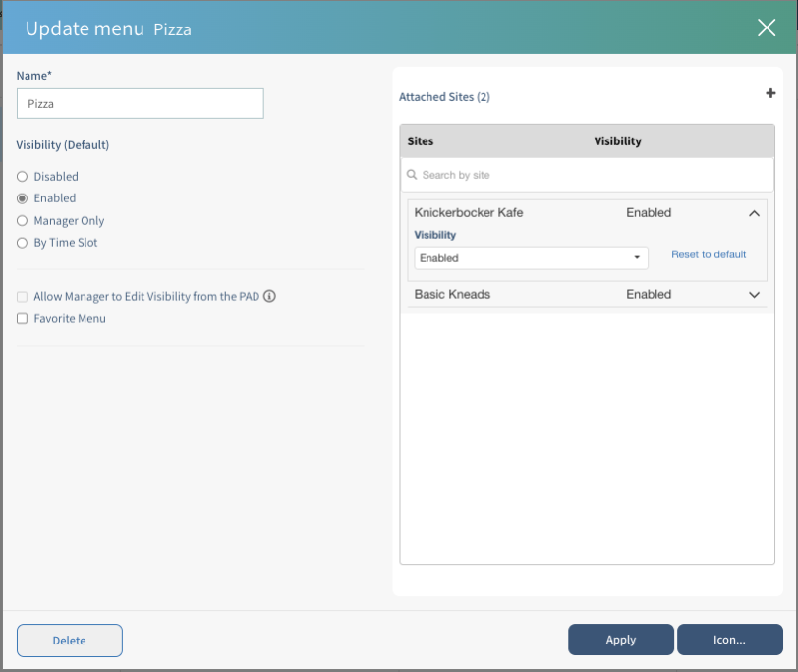Focus the Search by site field
This screenshot has width=798, height=672.
(x=590, y=175)
